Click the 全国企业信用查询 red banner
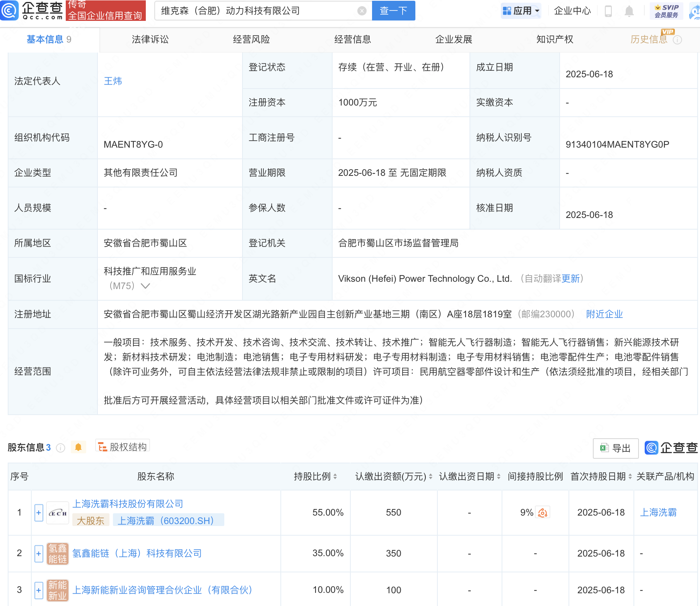Viewport: 700px width, 606px height. [106, 10]
